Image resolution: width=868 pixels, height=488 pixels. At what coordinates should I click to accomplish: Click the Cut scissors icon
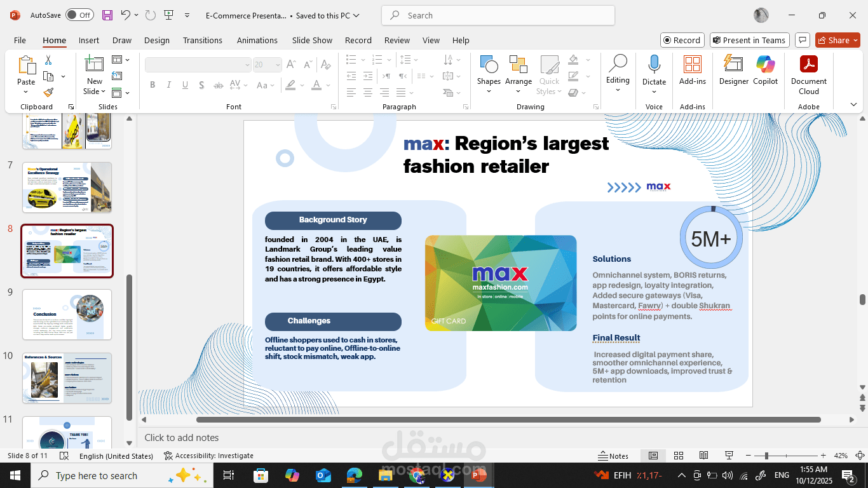point(48,60)
